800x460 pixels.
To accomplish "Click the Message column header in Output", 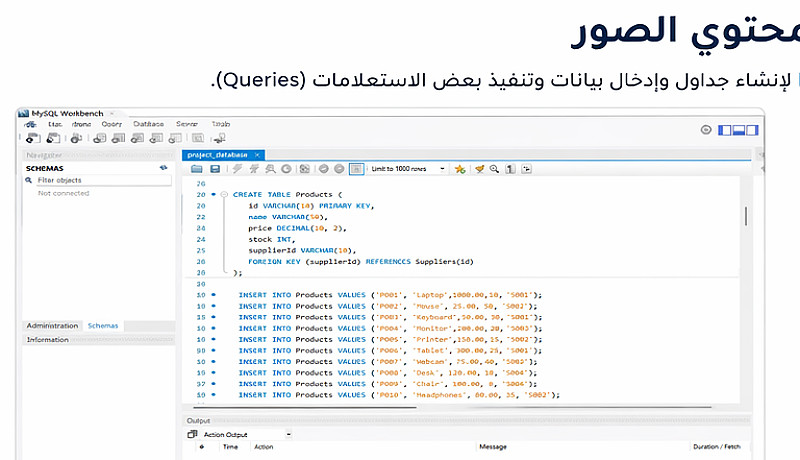I will tap(493, 447).
